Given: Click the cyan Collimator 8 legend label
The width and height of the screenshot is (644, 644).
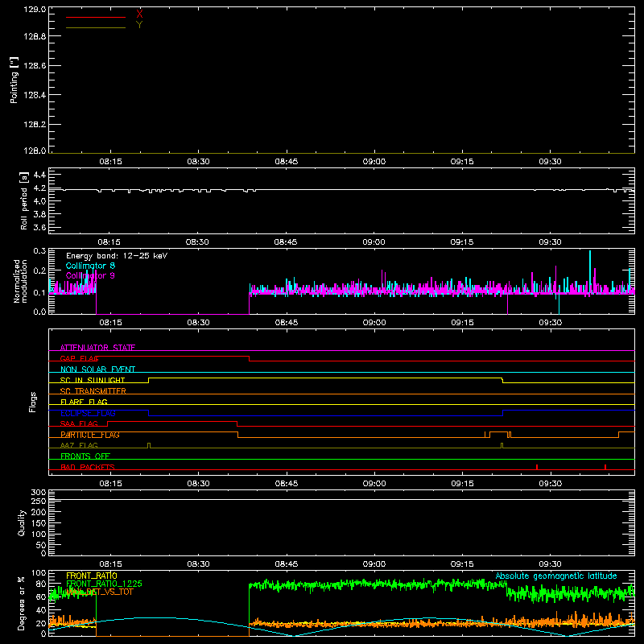Looking at the screenshot, I should (90, 266).
